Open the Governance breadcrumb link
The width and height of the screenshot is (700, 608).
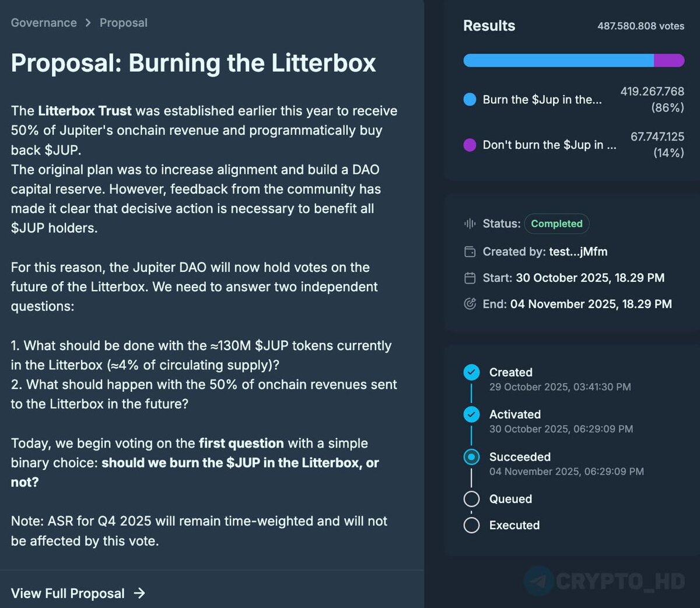tap(44, 23)
